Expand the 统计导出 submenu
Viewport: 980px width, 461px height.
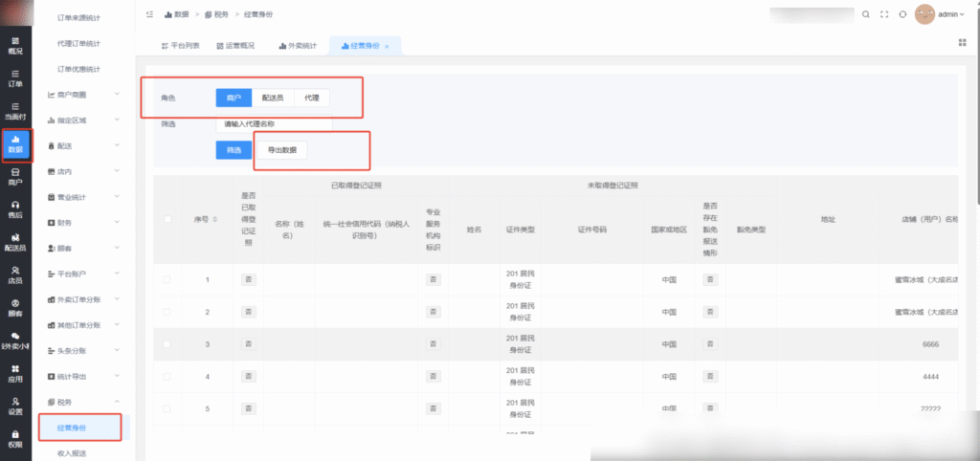pos(84,377)
